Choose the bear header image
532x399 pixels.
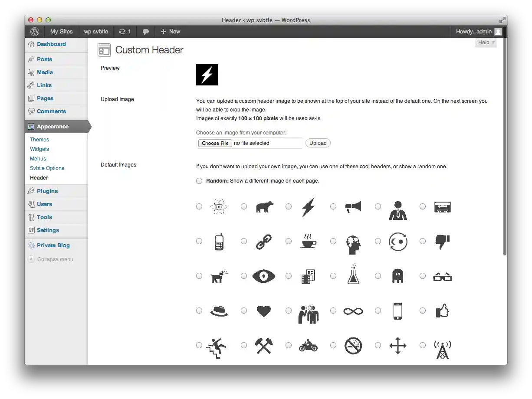point(264,207)
